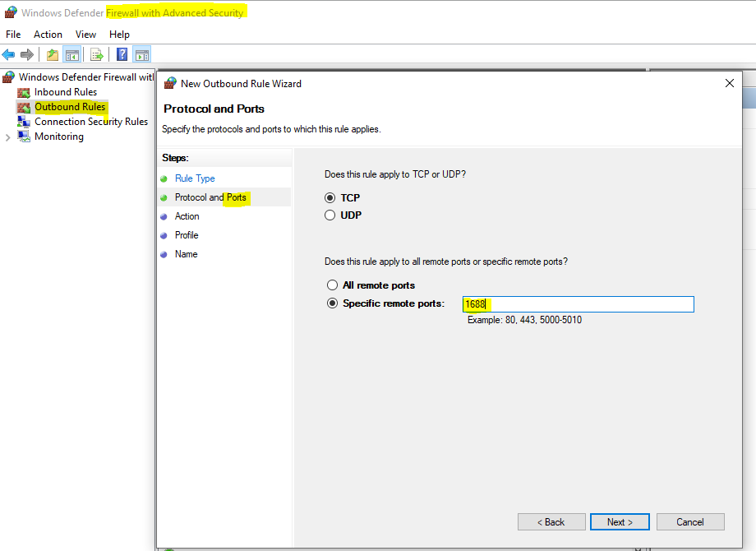Image resolution: width=756 pixels, height=551 pixels.
Task: Choose the All remote ports option
Action: [332, 285]
